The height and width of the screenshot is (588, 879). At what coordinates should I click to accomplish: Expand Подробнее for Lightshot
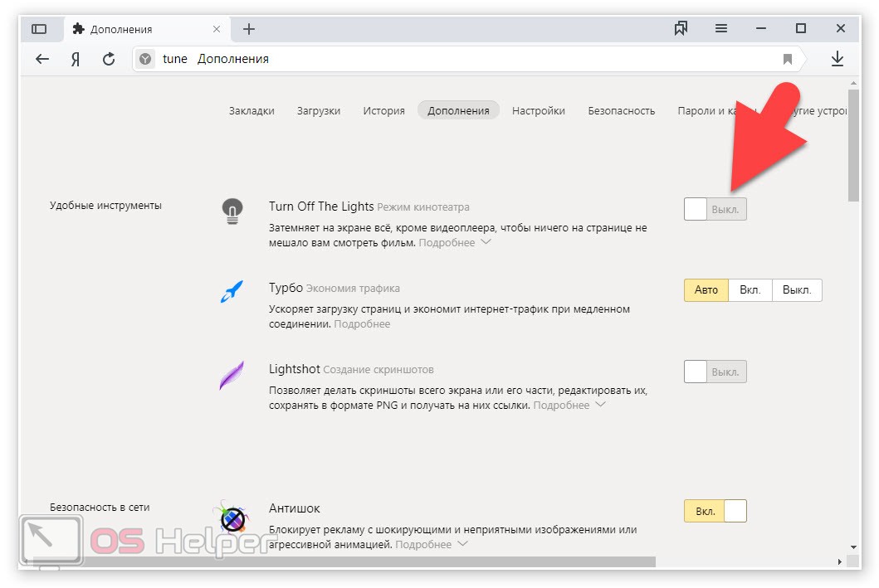coord(569,405)
